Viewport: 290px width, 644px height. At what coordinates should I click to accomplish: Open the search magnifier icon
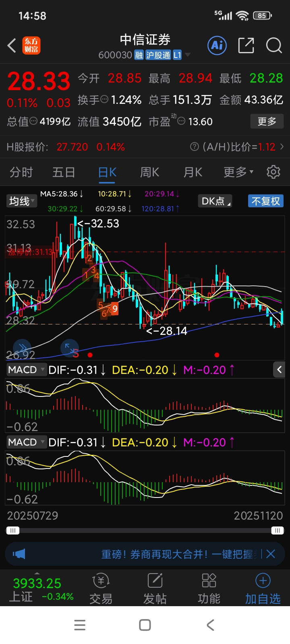point(274,45)
